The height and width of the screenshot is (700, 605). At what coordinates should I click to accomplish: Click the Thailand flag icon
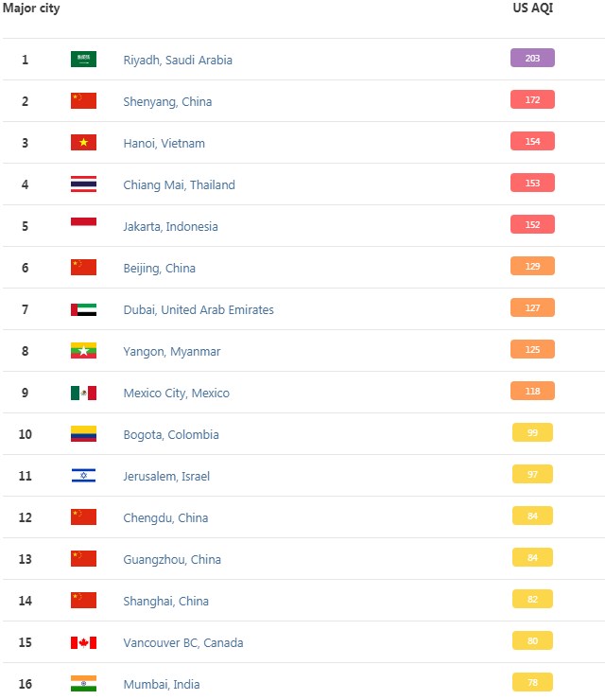click(83, 184)
